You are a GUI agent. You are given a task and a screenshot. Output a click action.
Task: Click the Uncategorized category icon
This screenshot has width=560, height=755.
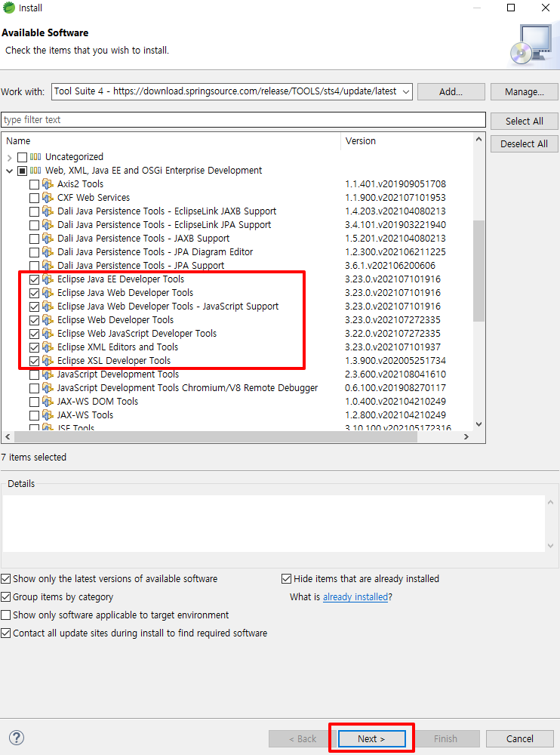tap(35, 157)
